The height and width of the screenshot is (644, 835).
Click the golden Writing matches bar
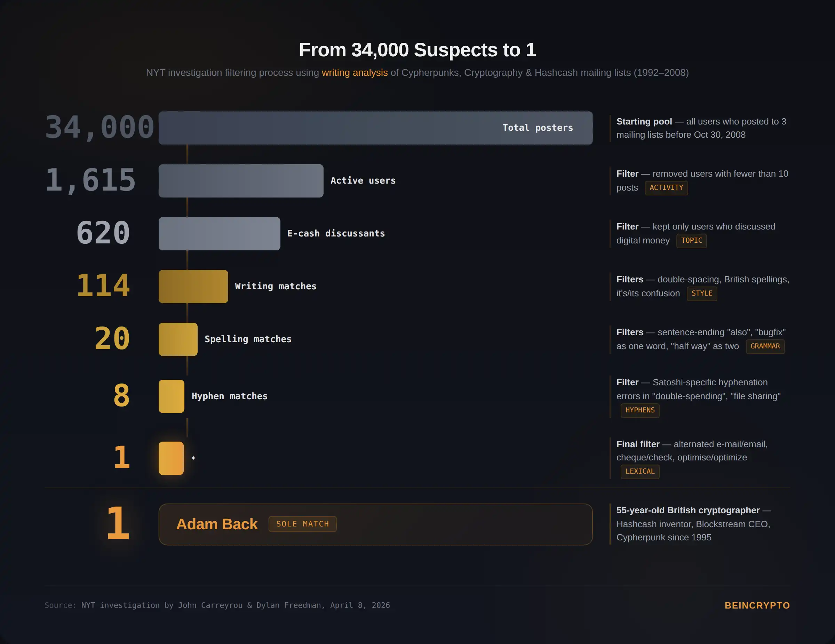193,287
